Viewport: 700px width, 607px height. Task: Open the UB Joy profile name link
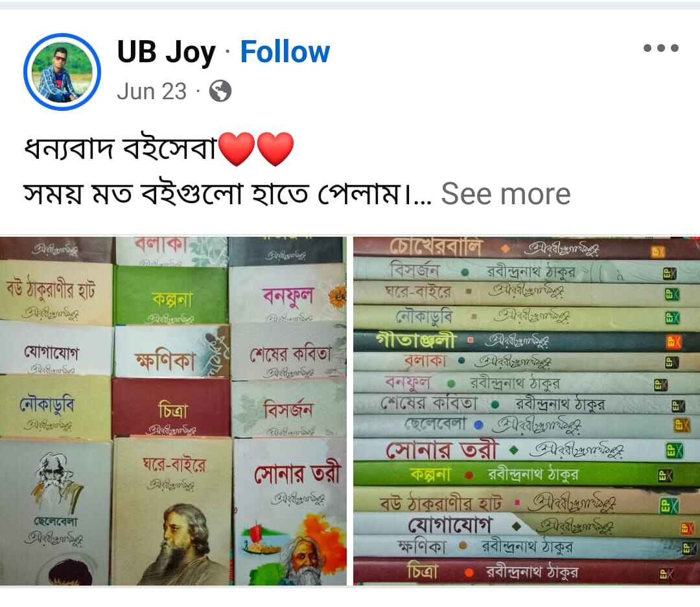[166, 52]
